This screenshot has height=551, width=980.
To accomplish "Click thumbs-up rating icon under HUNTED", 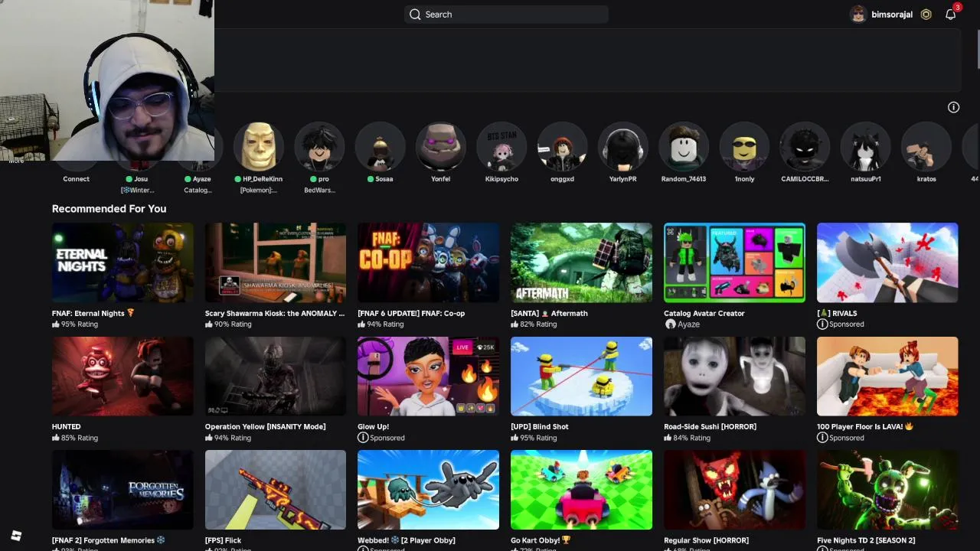I will [x=56, y=438].
